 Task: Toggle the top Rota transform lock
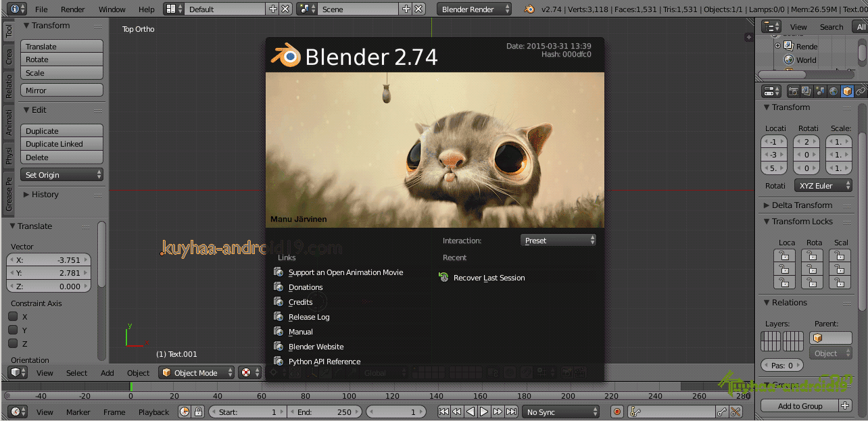813,255
